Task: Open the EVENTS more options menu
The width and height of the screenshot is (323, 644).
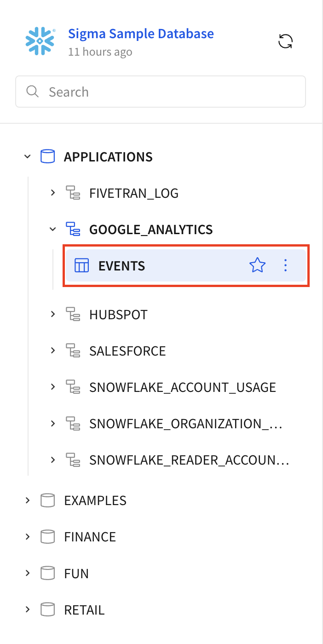Action: click(x=286, y=265)
